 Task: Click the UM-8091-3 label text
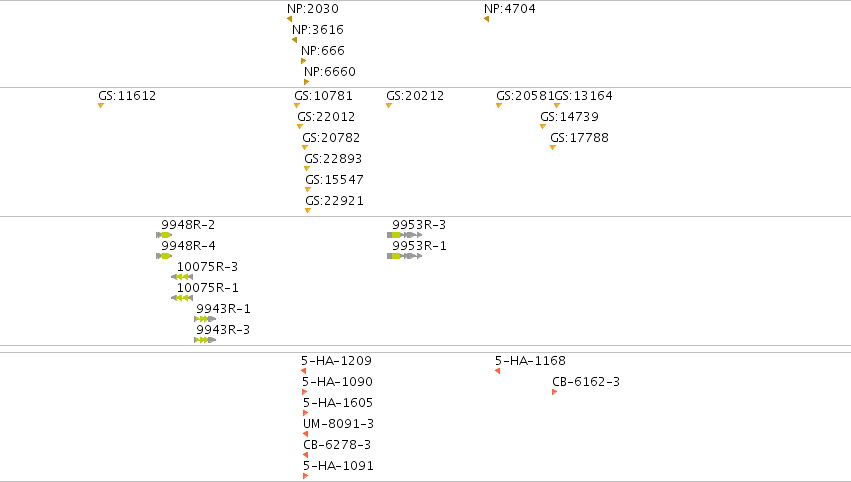339,424
